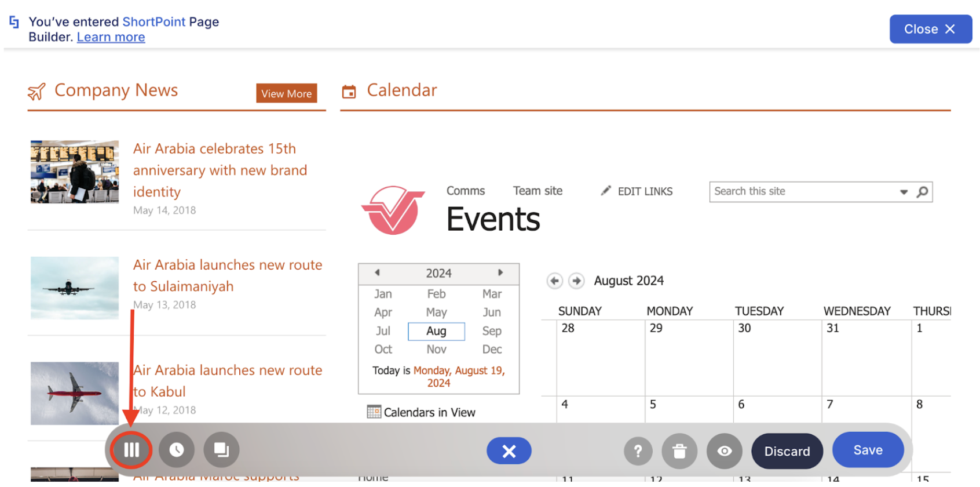980x487 pixels.
Task: Open the clock history icon in toolbar
Action: coord(177,450)
